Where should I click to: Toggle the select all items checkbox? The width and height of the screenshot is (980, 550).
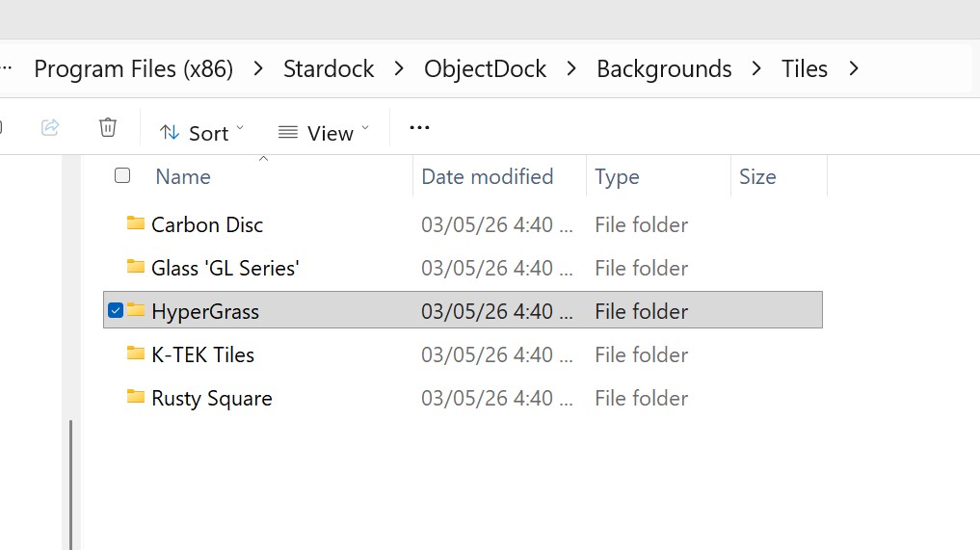pyautogui.click(x=122, y=175)
